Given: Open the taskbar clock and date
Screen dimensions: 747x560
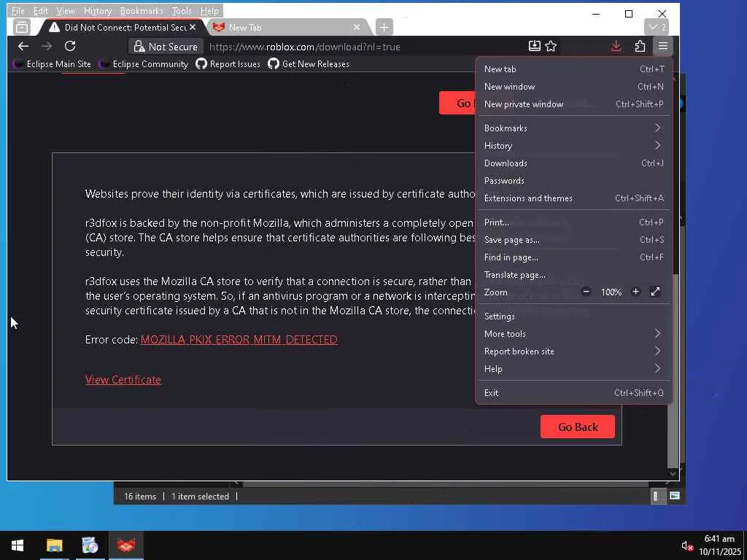Looking at the screenshot, I should click(x=719, y=545).
